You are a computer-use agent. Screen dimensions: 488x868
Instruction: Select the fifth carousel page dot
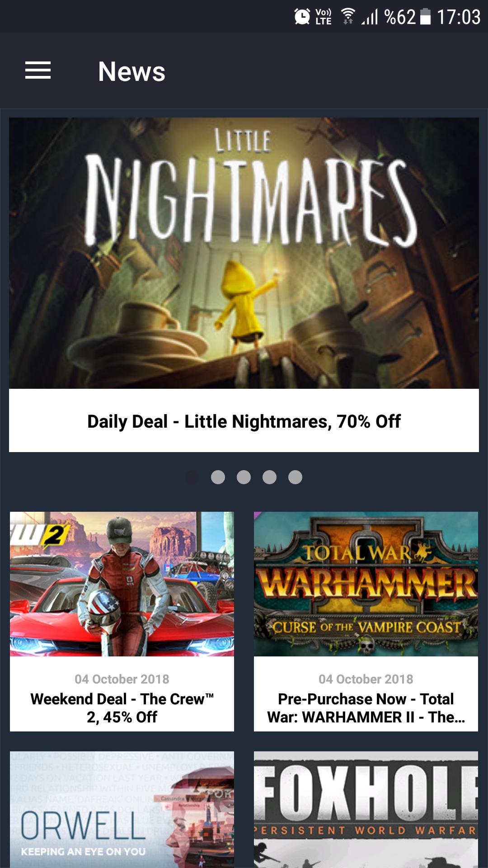[x=296, y=477]
